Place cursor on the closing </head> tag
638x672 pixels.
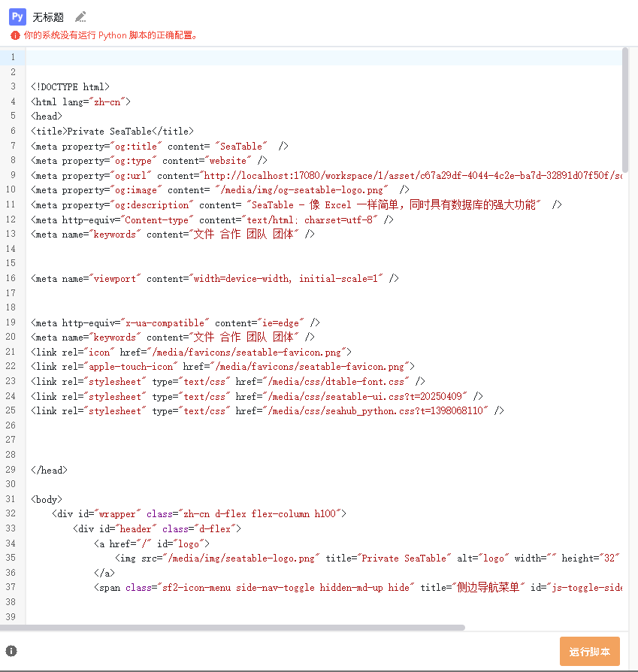pyautogui.click(x=49, y=470)
